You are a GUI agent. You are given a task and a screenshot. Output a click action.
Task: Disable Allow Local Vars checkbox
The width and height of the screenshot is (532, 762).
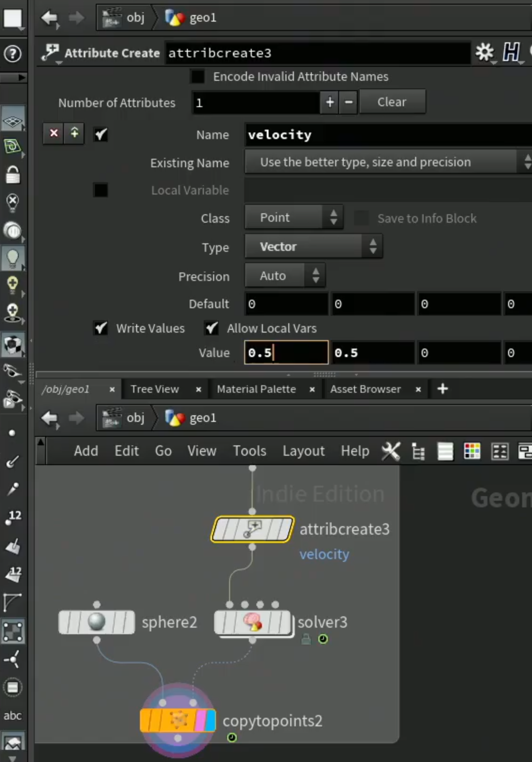pyautogui.click(x=212, y=328)
